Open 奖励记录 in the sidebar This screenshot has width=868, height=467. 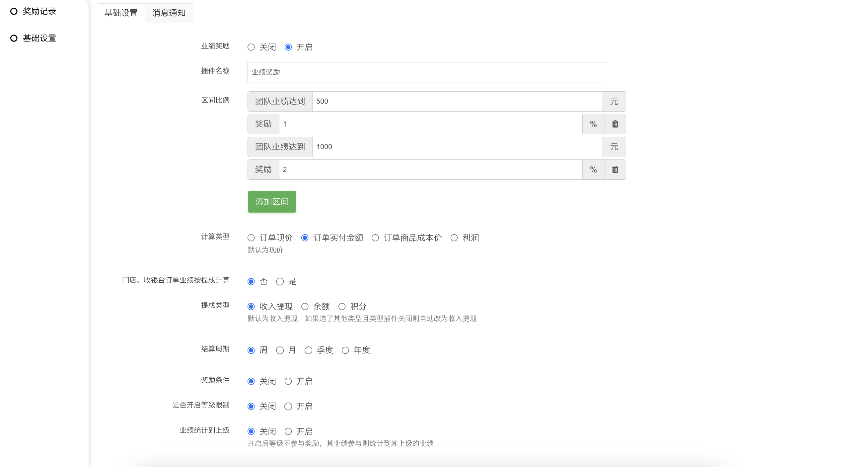[x=39, y=12]
